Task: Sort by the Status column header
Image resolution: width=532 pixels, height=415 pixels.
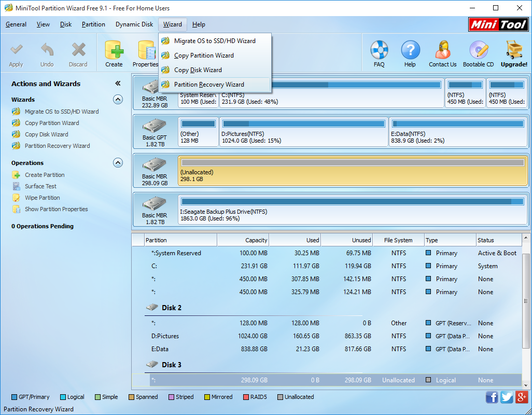Action: (x=499, y=240)
